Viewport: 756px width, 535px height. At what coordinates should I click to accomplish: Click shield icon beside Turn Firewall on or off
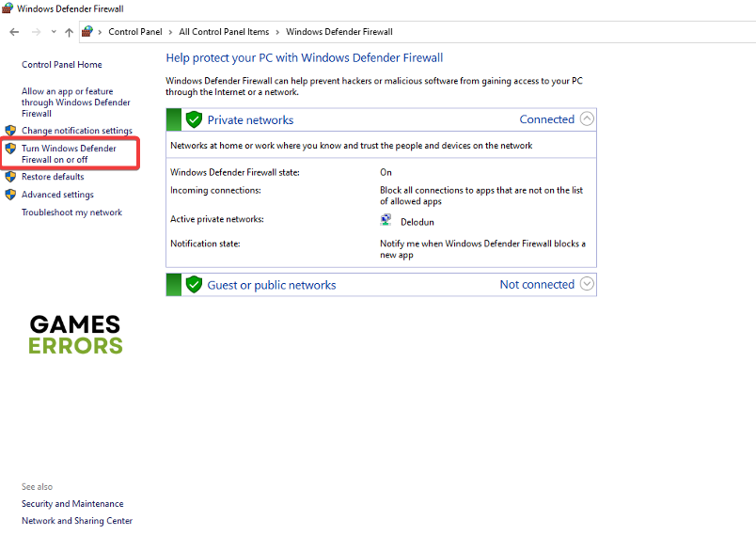[x=10, y=149]
